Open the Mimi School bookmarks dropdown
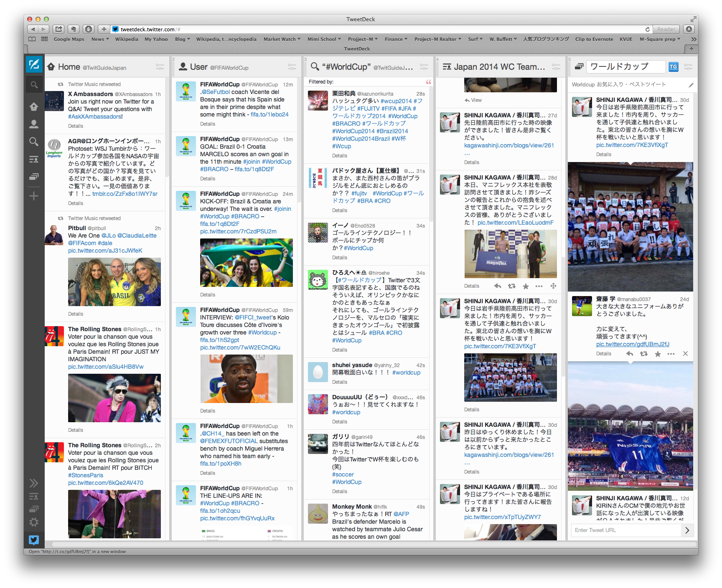722x588 pixels. pyautogui.click(x=324, y=39)
